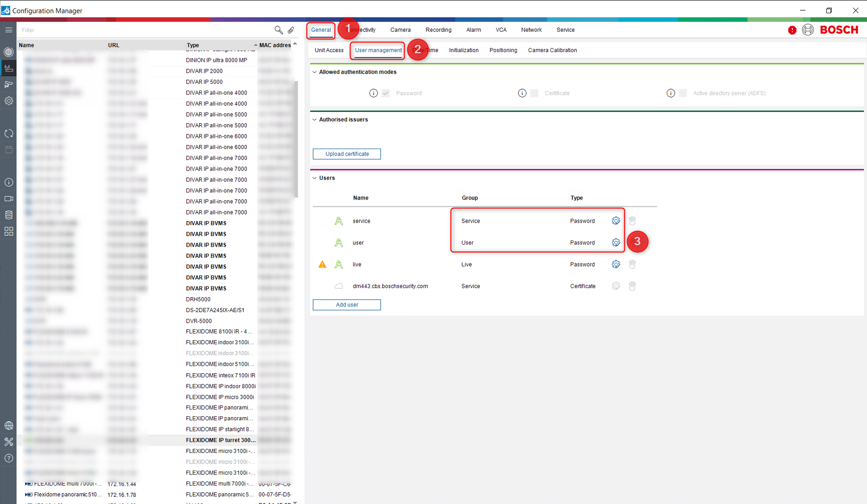Toggle the Password authentication checkbox

[x=386, y=93]
